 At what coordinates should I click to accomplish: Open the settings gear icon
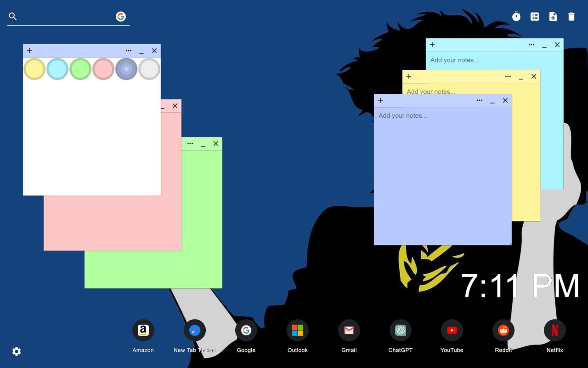pyautogui.click(x=17, y=351)
